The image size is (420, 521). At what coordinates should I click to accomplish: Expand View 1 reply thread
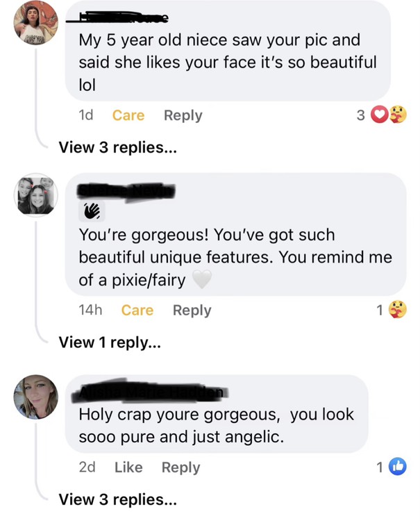point(109,342)
